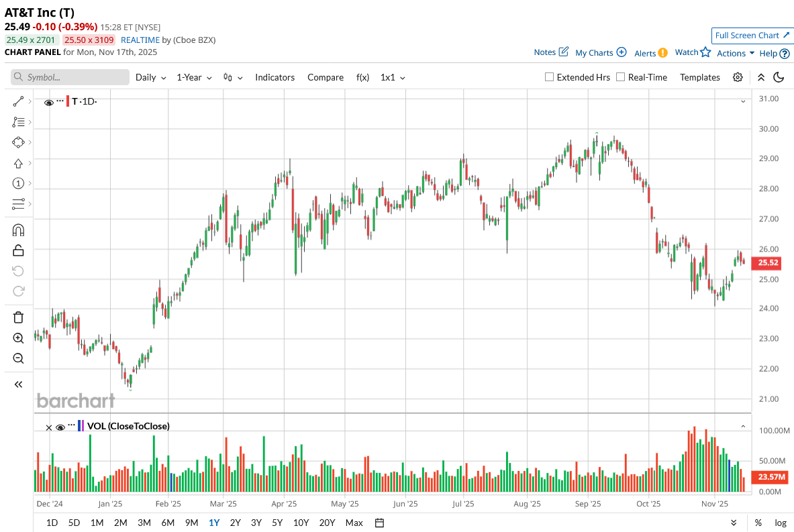Select the Max time range
794x532 pixels.
(x=354, y=523)
